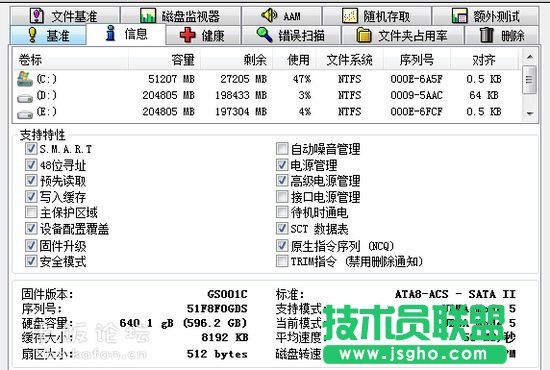Image resolution: width=550 pixels, height=370 pixels.
Task: Toggle the 固件升级 checkbox
Action: pos(31,245)
